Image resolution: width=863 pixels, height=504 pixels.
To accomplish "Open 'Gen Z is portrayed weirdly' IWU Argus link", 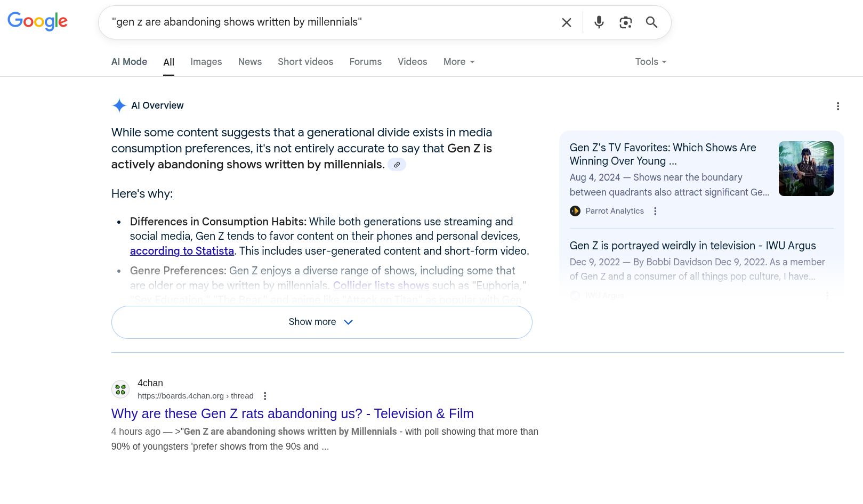I will coord(692,246).
